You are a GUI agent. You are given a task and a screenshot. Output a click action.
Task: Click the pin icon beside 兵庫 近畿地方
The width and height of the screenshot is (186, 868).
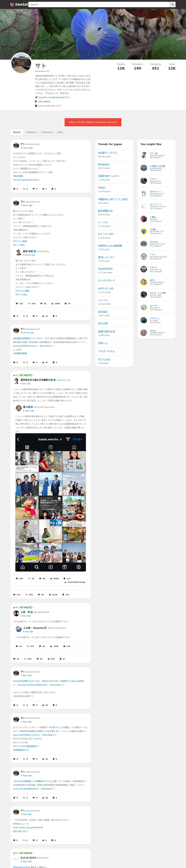pyautogui.click(x=36, y=101)
